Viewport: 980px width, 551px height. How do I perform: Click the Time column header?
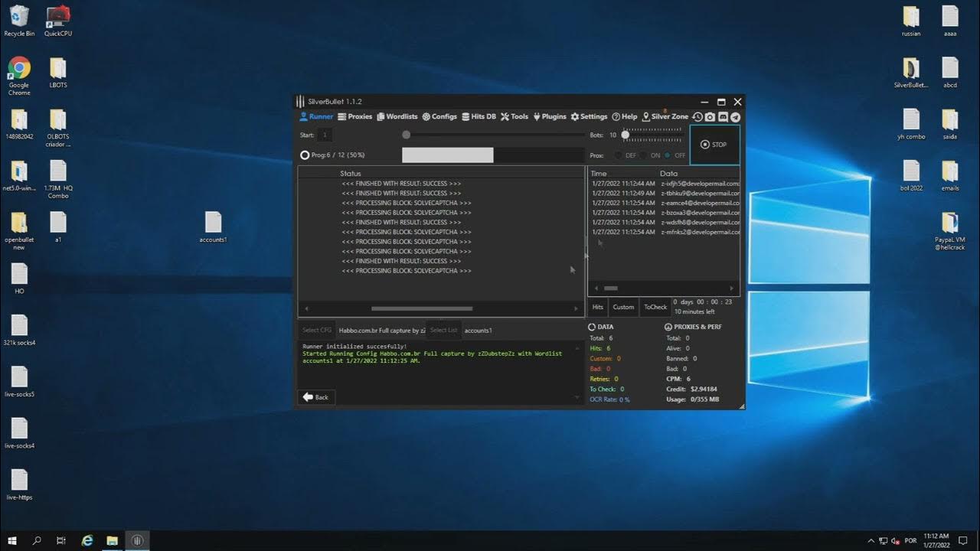point(598,174)
